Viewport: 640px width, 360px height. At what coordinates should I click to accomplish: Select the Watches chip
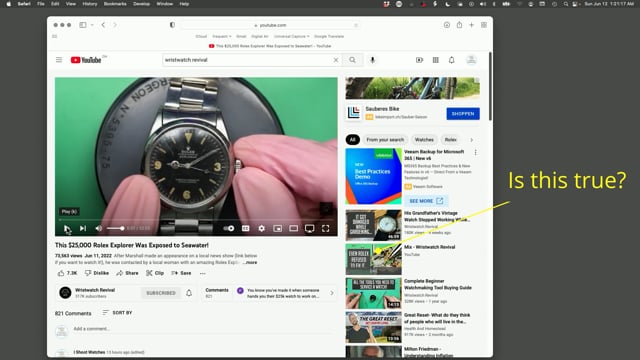coord(424,140)
